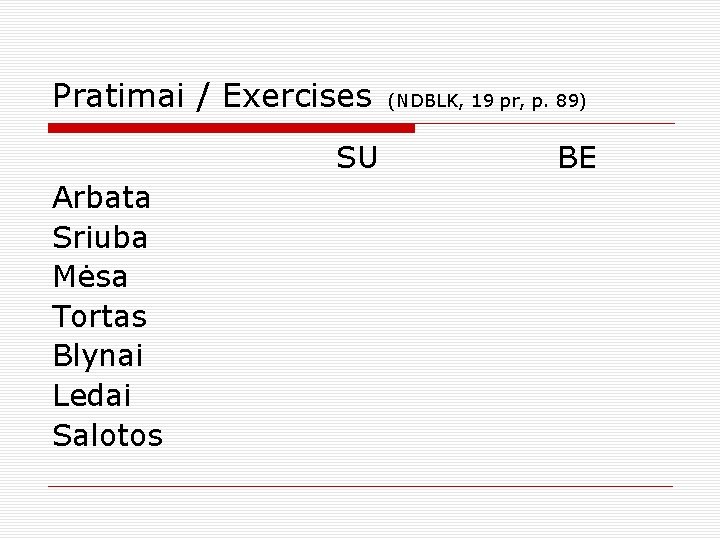
Task: Click the 'BE' column header
Action: pyautogui.click(x=577, y=158)
